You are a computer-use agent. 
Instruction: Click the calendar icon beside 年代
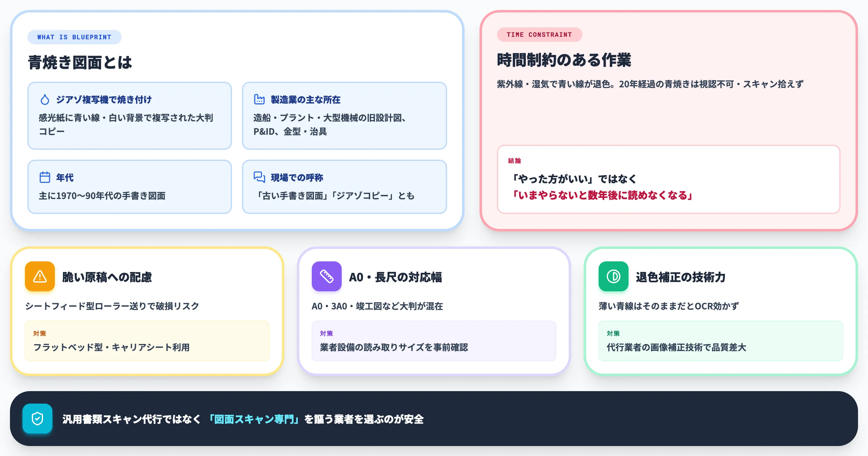click(45, 177)
